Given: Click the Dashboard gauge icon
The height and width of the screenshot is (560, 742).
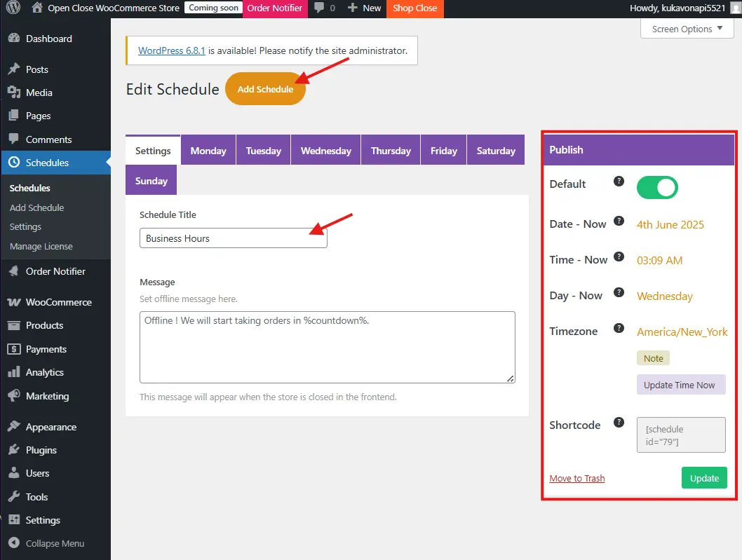Looking at the screenshot, I should (x=14, y=39).
